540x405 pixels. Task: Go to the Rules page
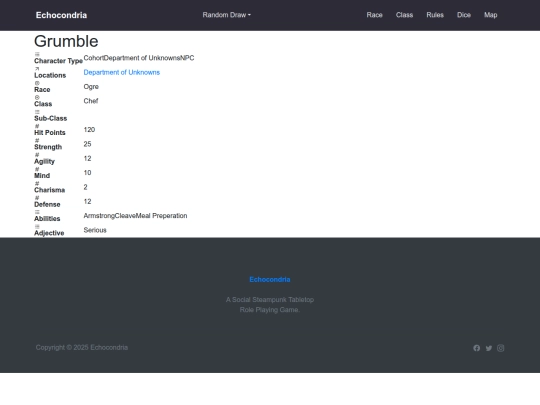(435, 15)
